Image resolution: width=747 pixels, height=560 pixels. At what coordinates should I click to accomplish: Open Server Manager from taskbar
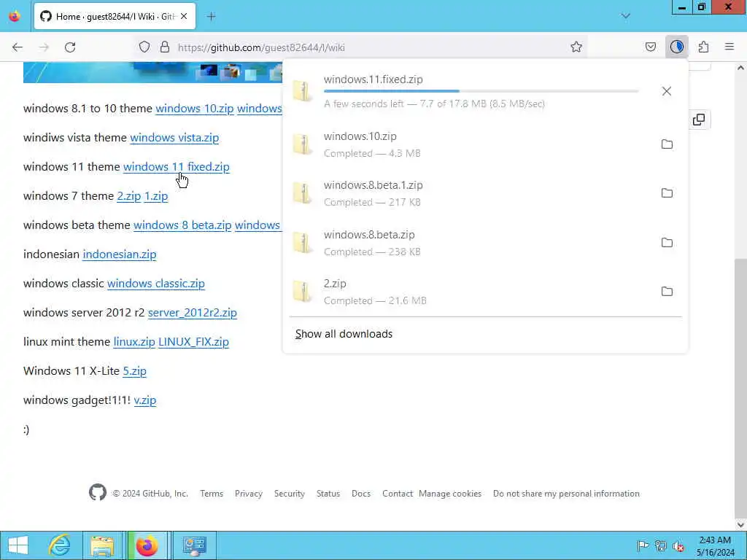[x=194, y=545]
